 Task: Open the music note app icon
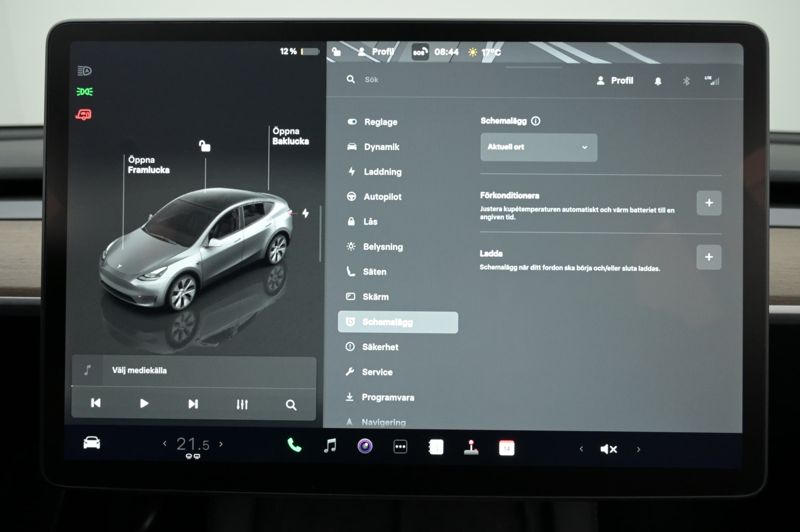point(330,446)
